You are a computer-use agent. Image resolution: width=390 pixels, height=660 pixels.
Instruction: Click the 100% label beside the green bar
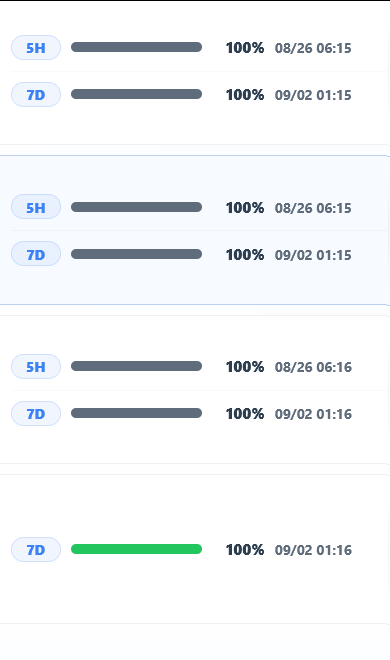click(245, 550)
